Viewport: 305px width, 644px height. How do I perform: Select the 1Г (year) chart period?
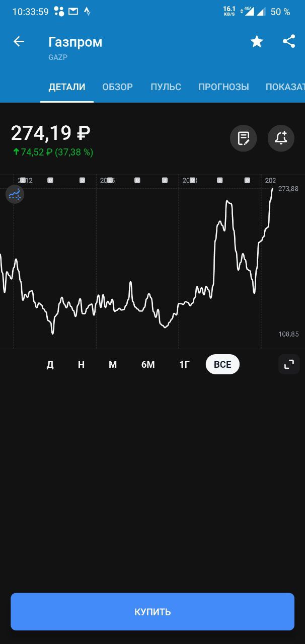184,365
